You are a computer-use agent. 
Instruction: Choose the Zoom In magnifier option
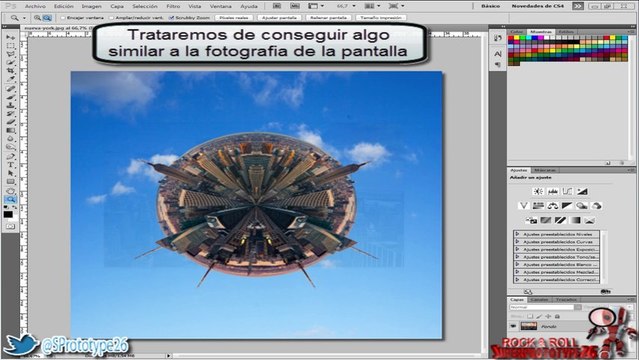[x=37, y=18]
